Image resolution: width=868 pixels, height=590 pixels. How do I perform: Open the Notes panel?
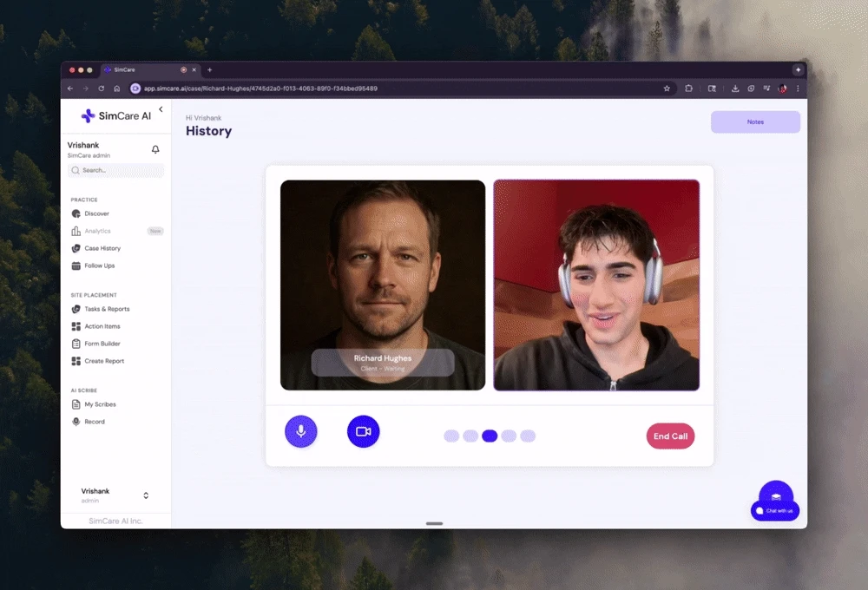click(x=754, y=121)
